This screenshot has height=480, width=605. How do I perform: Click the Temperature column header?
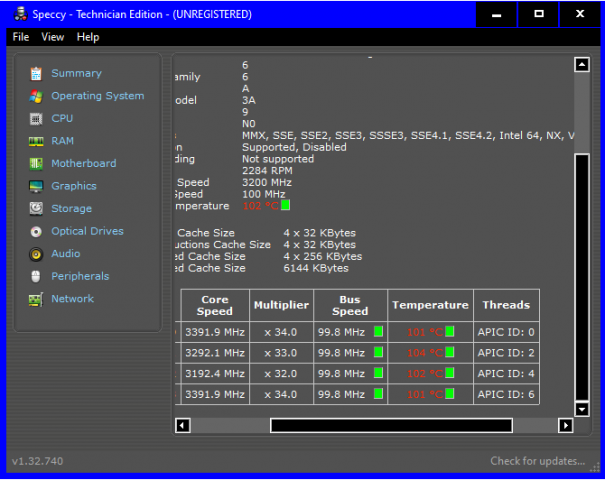[x=430, y=305]
